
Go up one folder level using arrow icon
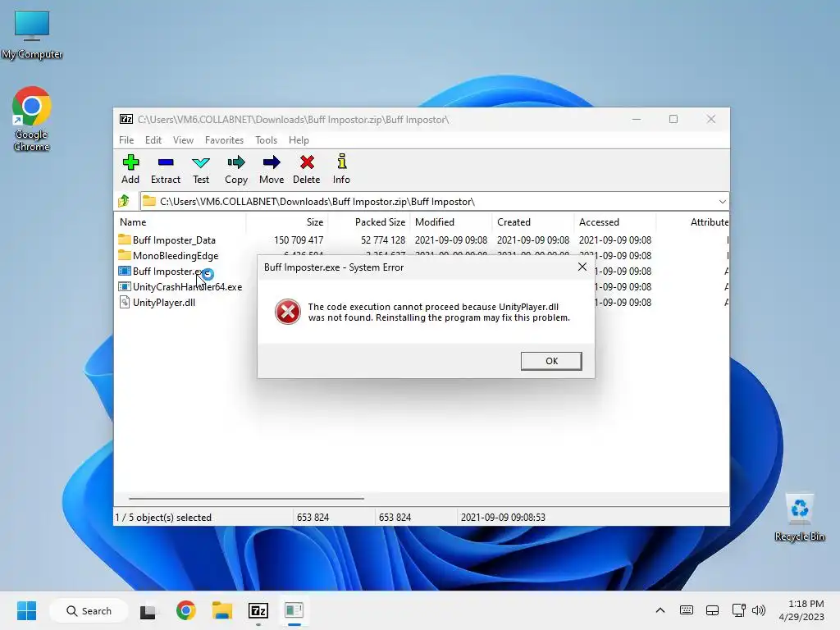(125, 202)
